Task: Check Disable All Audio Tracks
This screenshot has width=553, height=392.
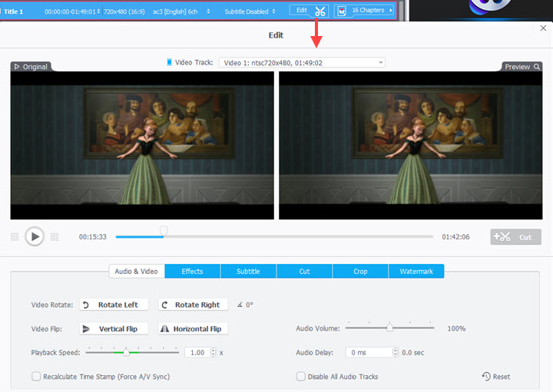Action: (300, 377)
